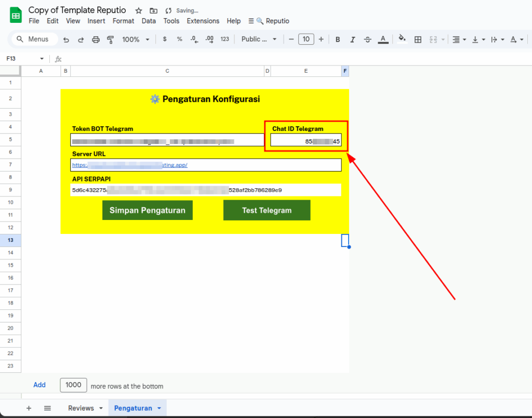The image size is (532, 418).
Task: Open the 100% zoom dropdown
Action: [136, 40]
